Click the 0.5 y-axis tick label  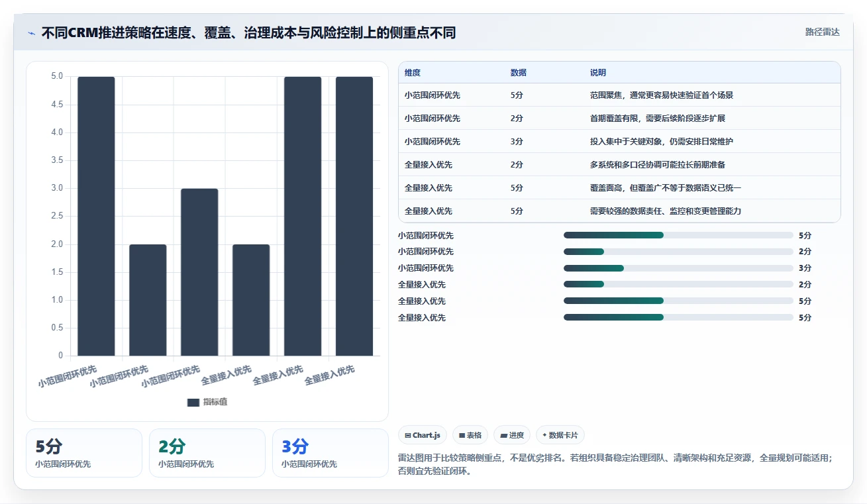pyautogui.click(x=58, y=328)
